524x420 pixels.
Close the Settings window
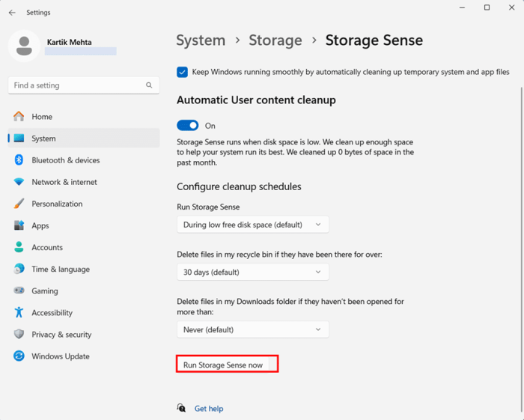(x=511, y=7)
